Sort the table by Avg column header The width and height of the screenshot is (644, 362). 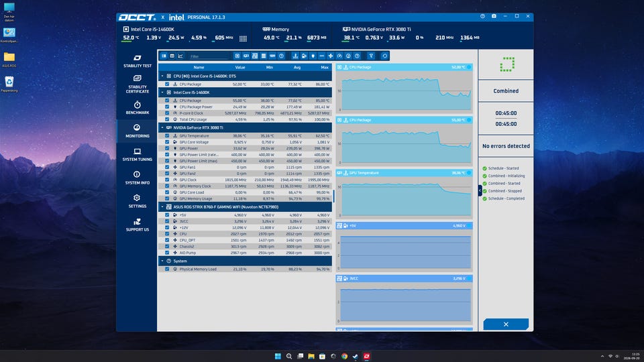[297, 67]
